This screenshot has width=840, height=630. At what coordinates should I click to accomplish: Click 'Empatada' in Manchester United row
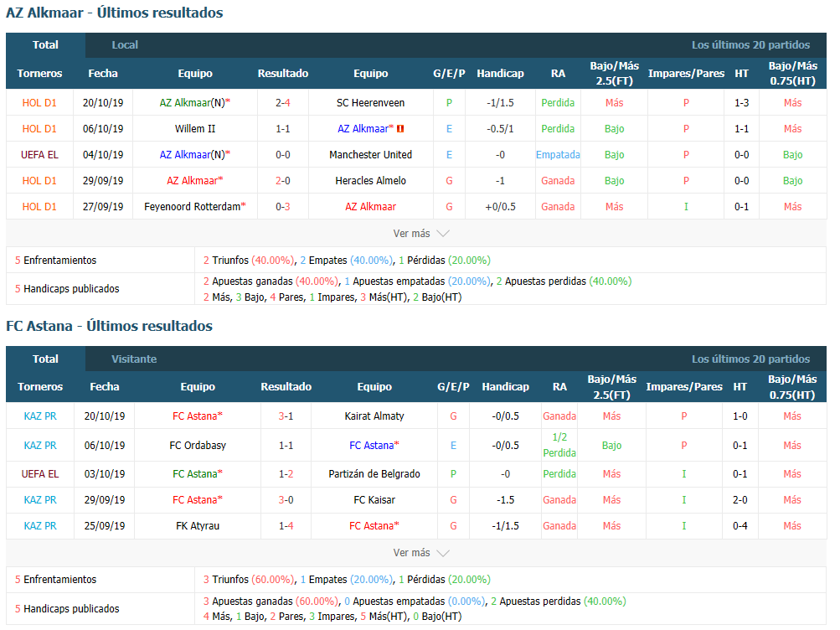pos(558,155)
